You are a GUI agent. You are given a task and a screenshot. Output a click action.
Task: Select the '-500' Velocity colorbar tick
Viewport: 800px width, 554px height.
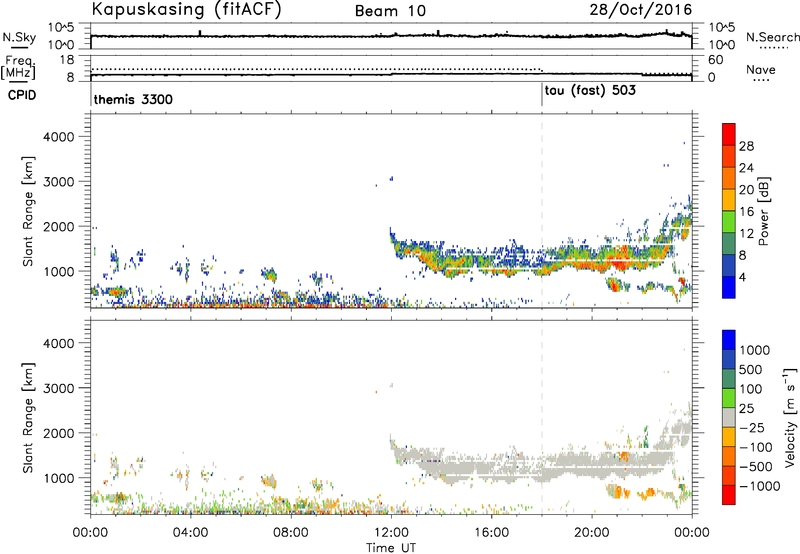[x=756, y=467]
